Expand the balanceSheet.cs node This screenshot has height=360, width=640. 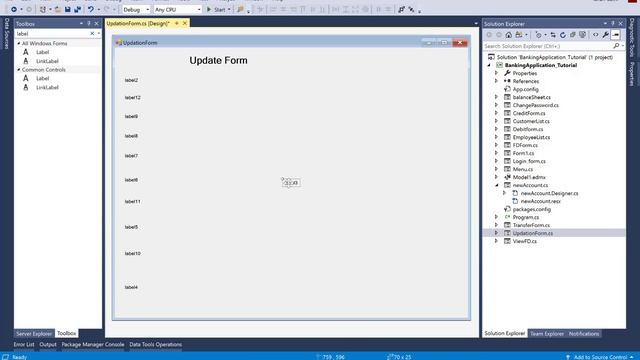pyautogui.click(x=496, y=97)
